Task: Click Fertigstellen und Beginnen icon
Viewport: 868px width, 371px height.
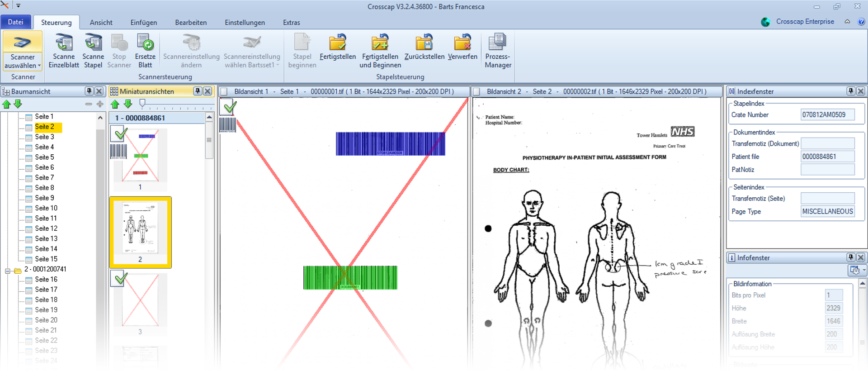Action: 380,43
